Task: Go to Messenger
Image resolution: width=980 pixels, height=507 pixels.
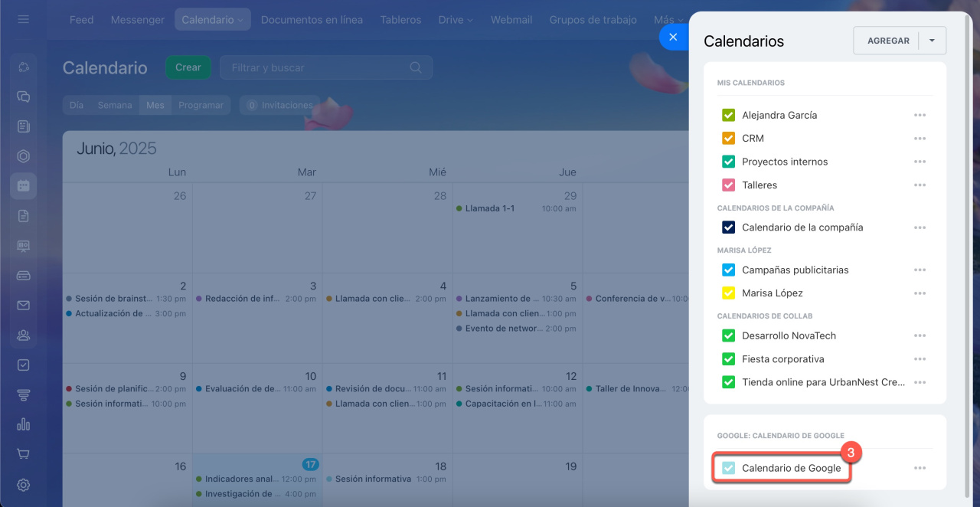Action: [x=137, y=20]
